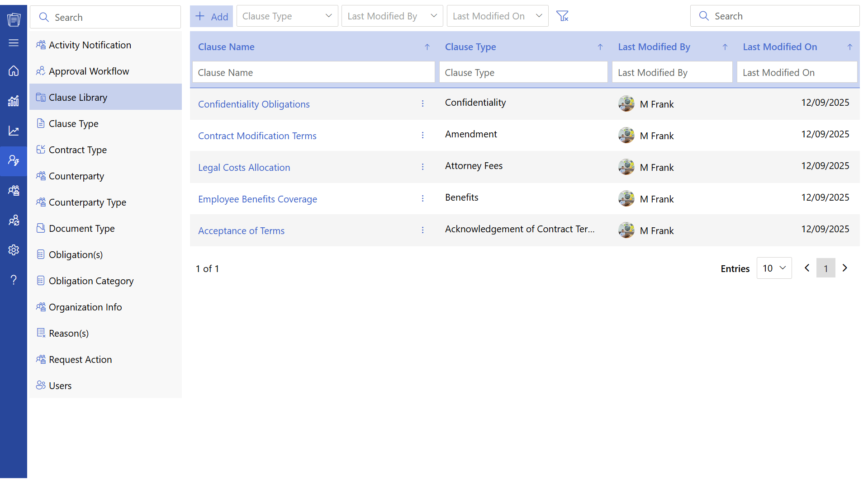Click the Clause Name filter input field
Screen dimensions: 868x479
tap(313, 72)
